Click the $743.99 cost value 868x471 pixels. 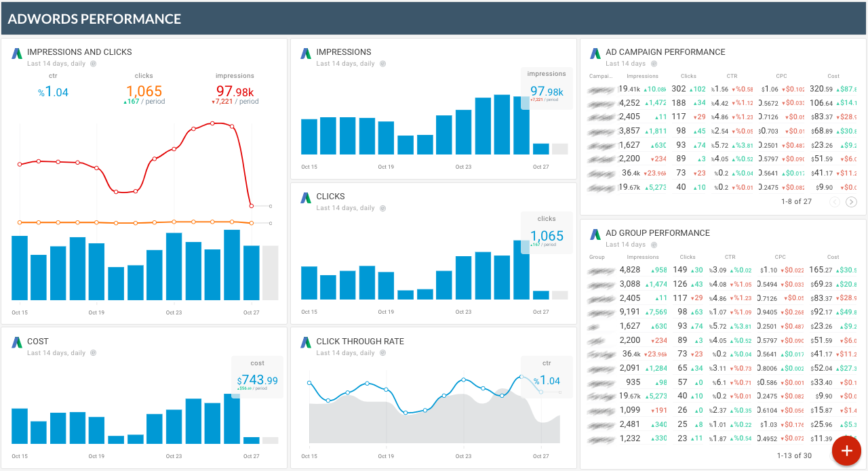(x=257, y=381)
